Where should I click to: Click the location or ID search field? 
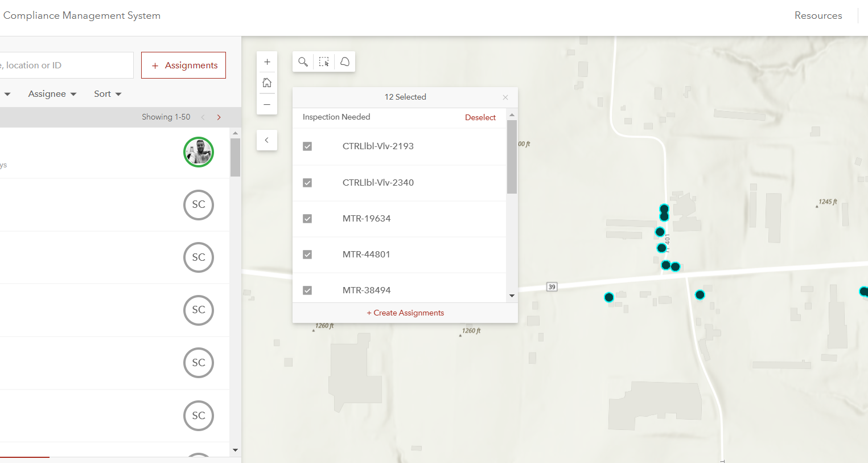coord(65,65)
